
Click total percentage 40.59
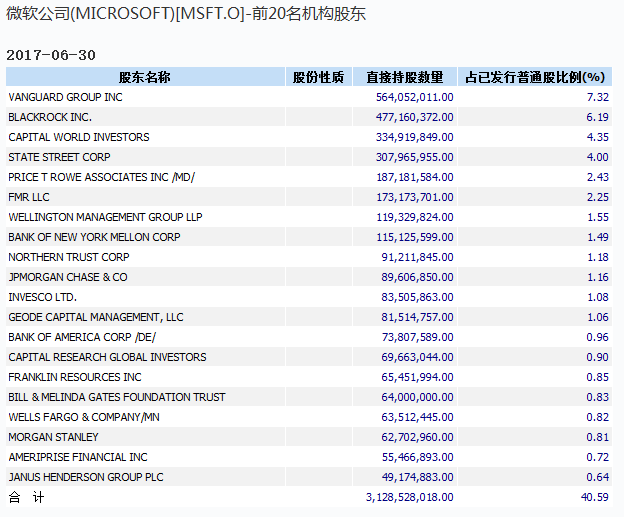(x=595, y=497)
